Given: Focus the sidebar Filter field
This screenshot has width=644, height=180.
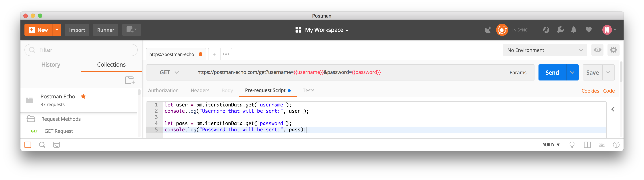Looking at the screenshot, I should tap(81, 50).
